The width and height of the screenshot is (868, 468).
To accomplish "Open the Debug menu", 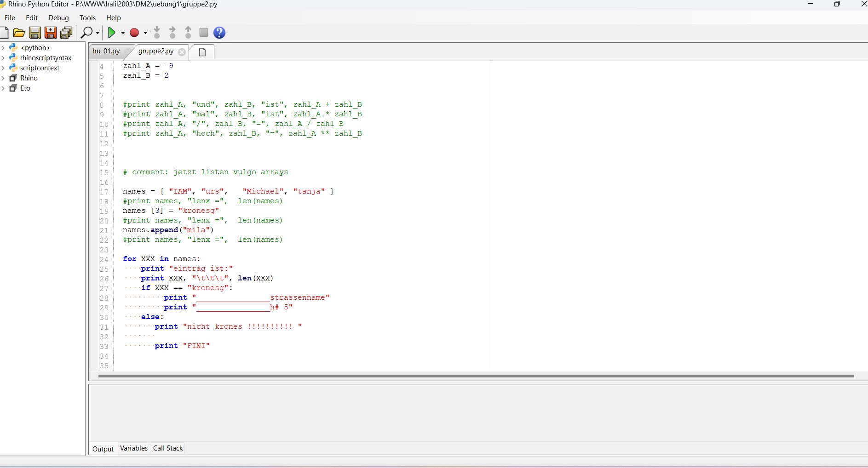I will tap(58, 17).
